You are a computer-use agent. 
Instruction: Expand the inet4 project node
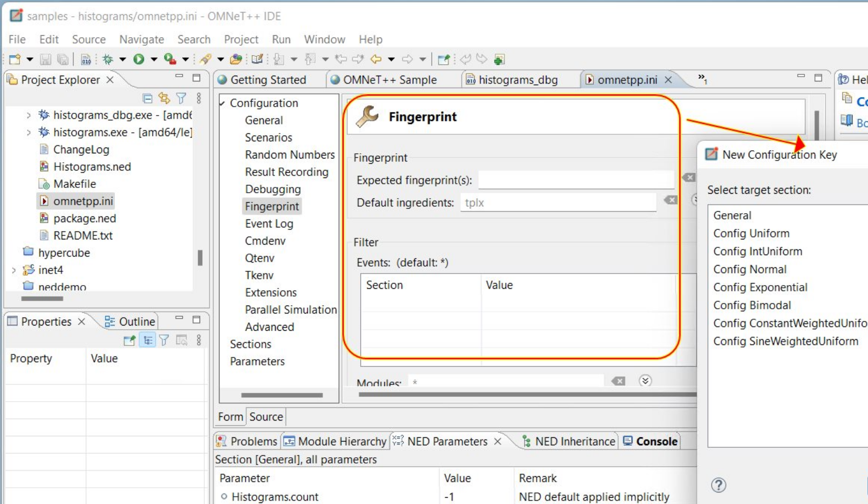point(14,270)
